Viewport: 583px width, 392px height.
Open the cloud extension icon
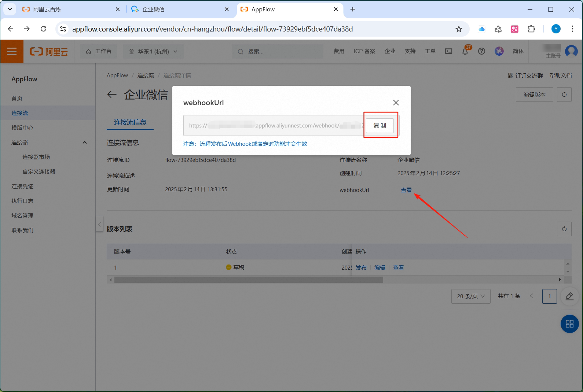coord(482,29)
